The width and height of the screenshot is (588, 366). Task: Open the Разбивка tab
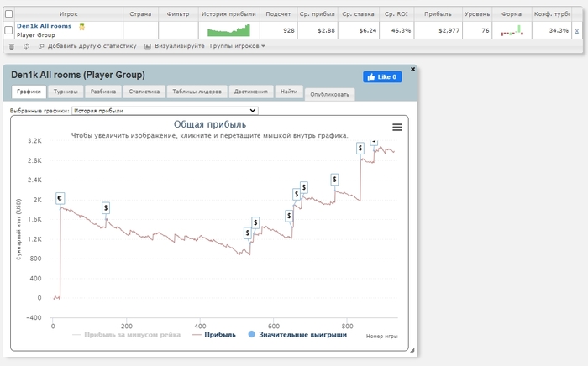pyautogui.click(x=103, y=91)
